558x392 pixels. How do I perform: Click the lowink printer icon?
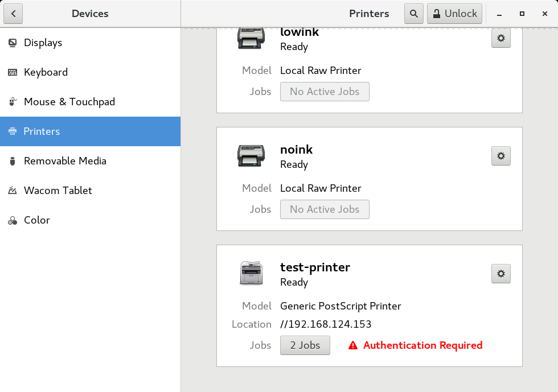point(251,39)
